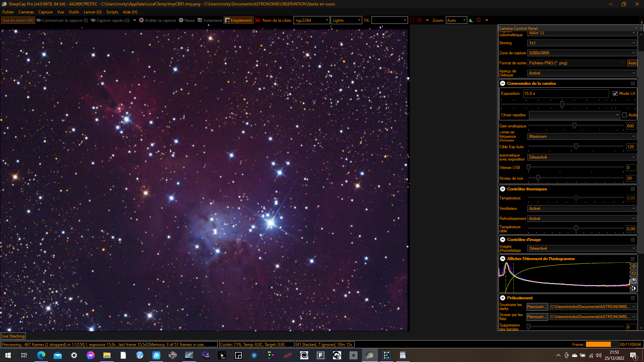Viewport: 644px width, 362px height.
Task: Open the Contrôles d'image hamburger menu icon
Action: pos(633,240)
